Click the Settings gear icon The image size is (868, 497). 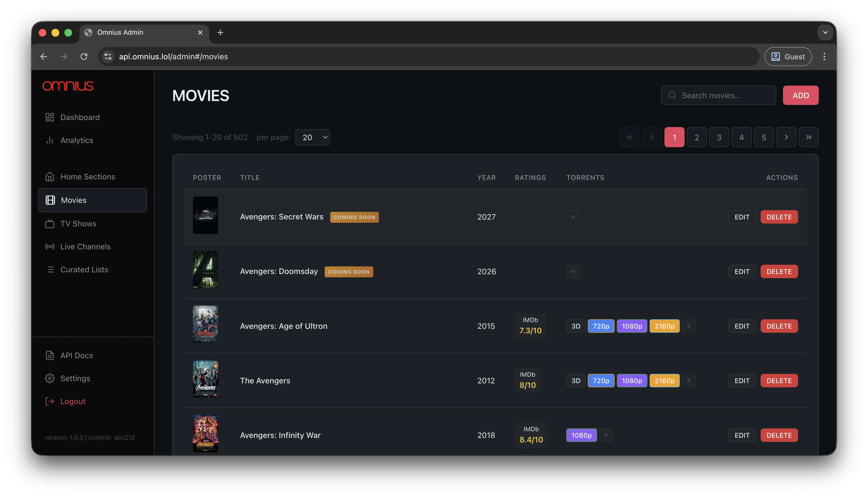point(50,378)
